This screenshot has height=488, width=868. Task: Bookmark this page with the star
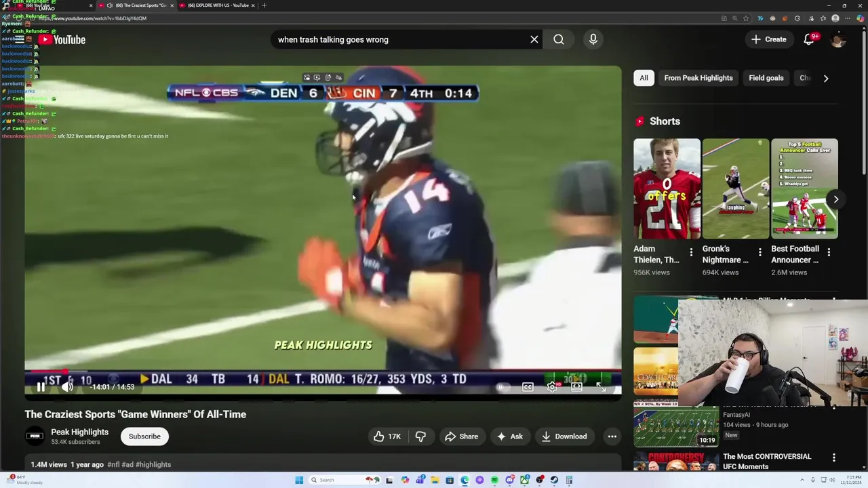[x=746, y=18]
